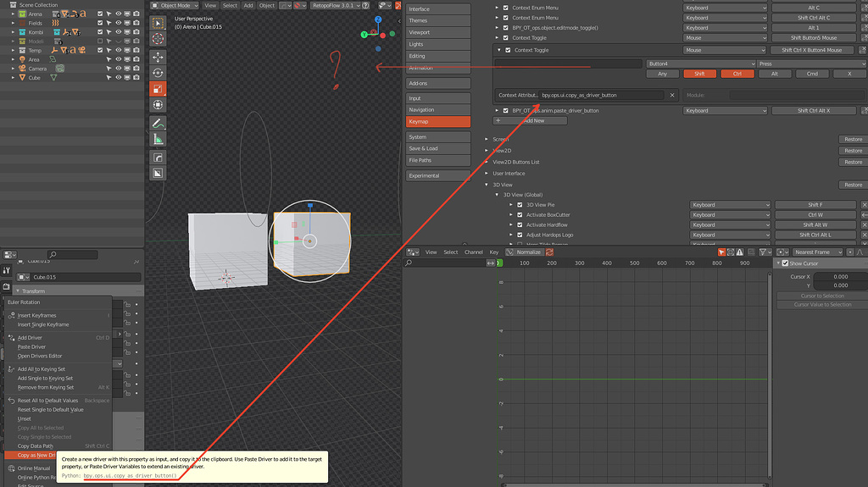Image resolution: width=868 pixels, height=487 pixels.
Task: Hide Kombi collection with eye icon
Action: pyautogui.click(x=118, y=32)
